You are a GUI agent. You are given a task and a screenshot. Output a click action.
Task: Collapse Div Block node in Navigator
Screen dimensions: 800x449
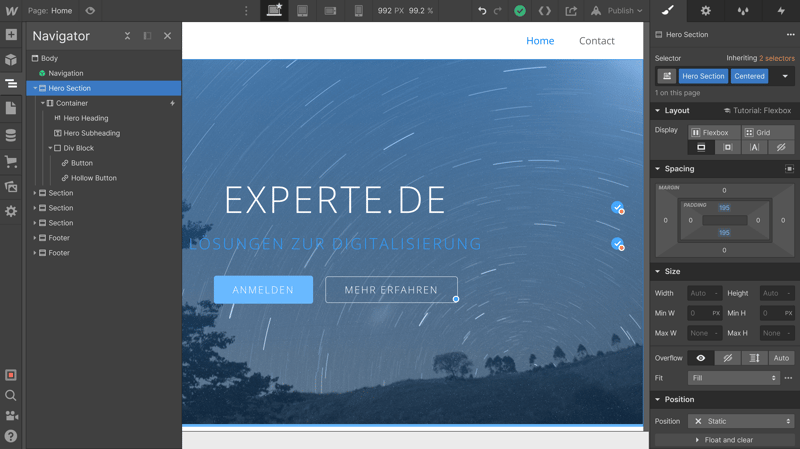point(50,148)
